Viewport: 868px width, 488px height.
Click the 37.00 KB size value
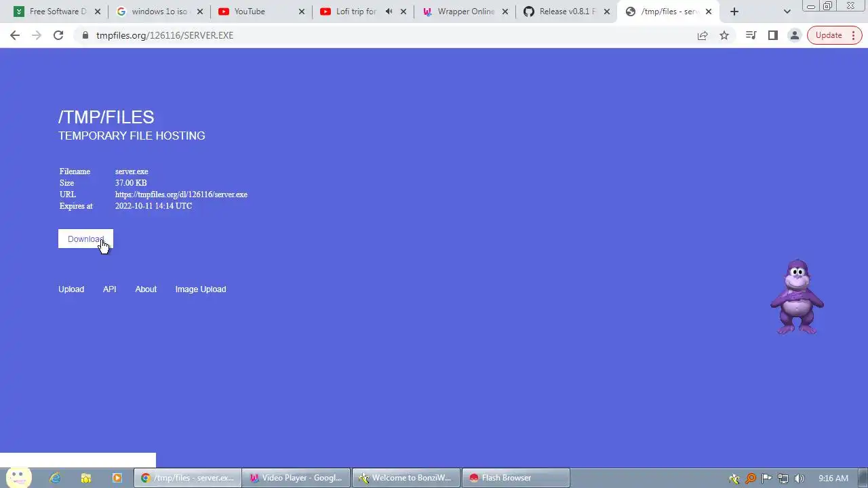tap(131, 183)
